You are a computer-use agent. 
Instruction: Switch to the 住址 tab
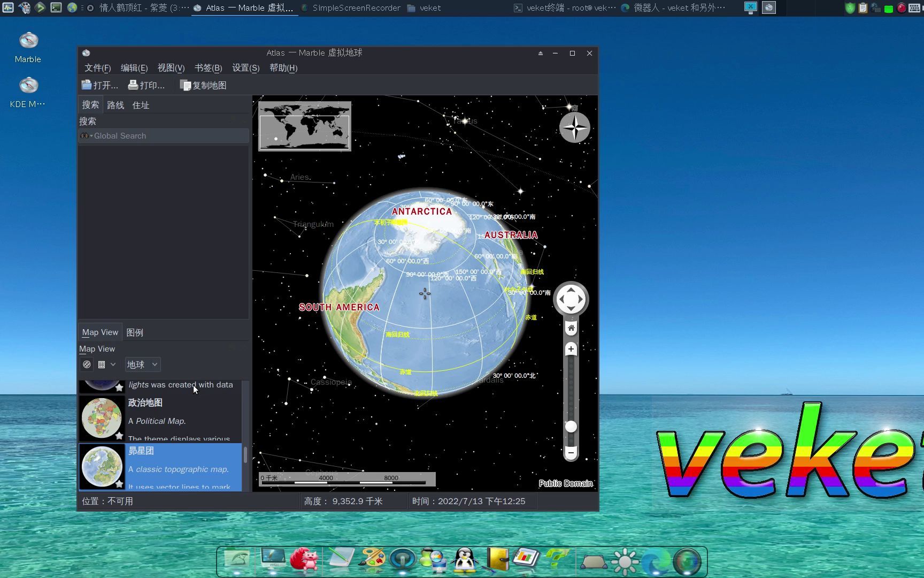tap(141, 105)
